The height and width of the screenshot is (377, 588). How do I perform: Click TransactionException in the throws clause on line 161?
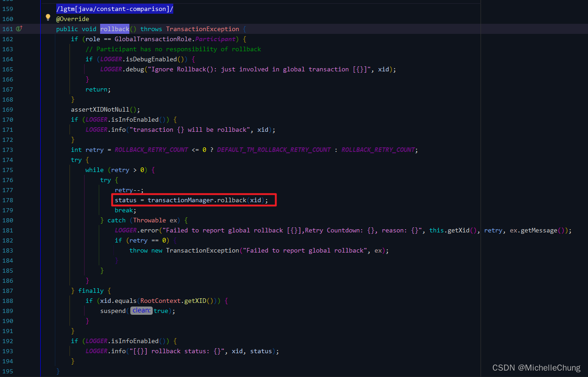pyautogui.click(x=203, y=29)
